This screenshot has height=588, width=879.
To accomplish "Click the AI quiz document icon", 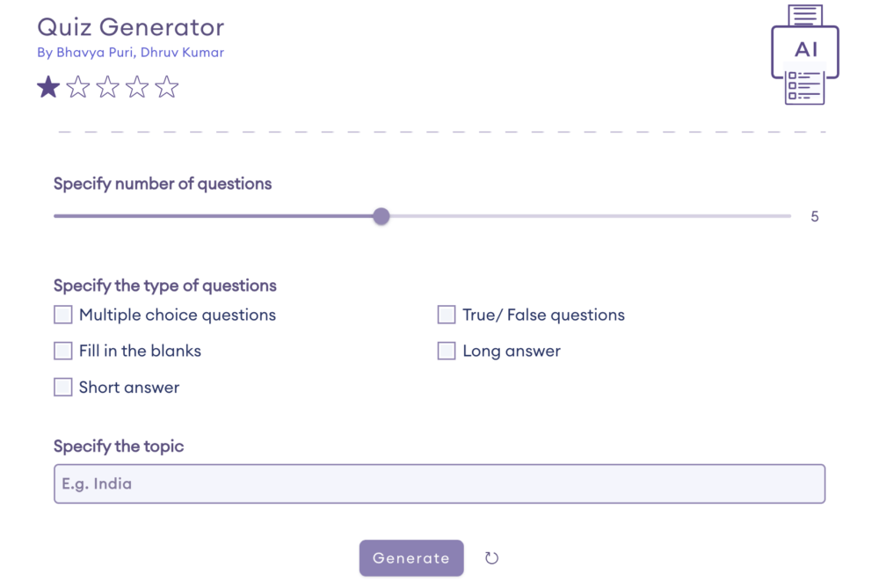I will pyautogui.click(x=805, y=54).
